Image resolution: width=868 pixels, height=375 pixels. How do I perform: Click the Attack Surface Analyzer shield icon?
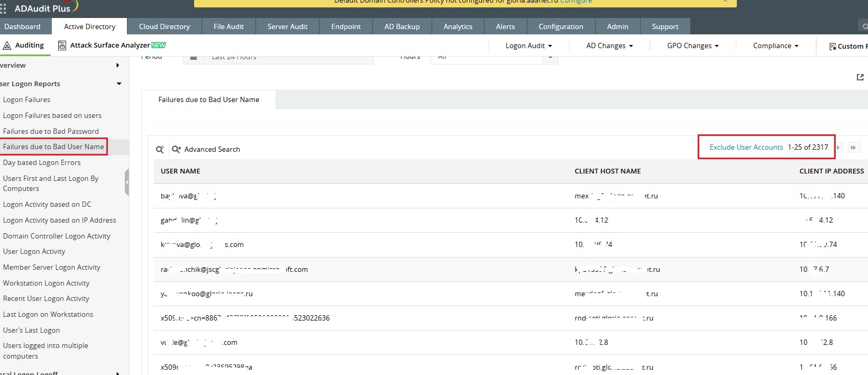coord(62,45)
